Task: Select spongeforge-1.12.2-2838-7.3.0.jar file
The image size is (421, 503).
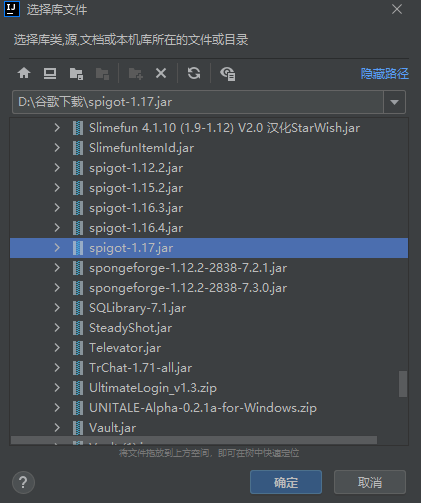Action: tap(188, 288)
